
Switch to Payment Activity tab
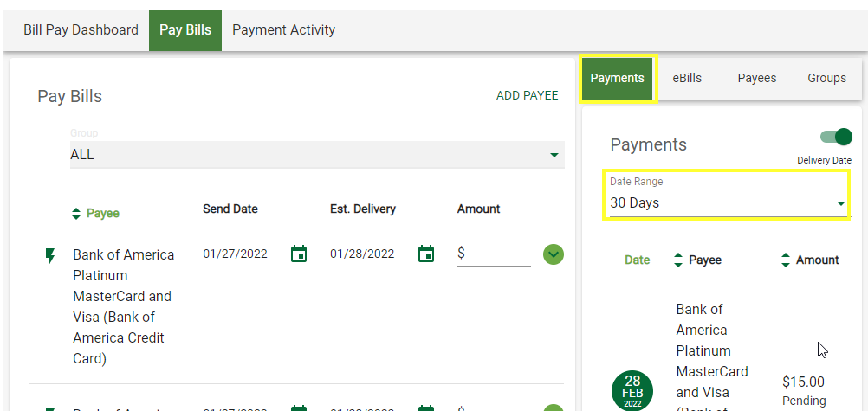click(283, 30)
